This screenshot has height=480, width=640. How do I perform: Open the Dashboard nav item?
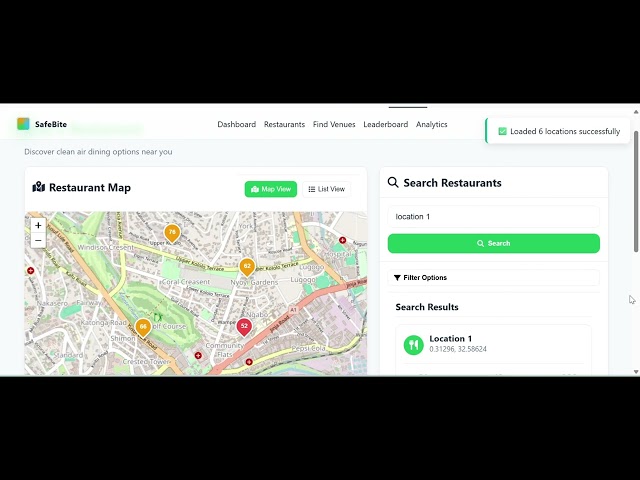click(236, 124)
